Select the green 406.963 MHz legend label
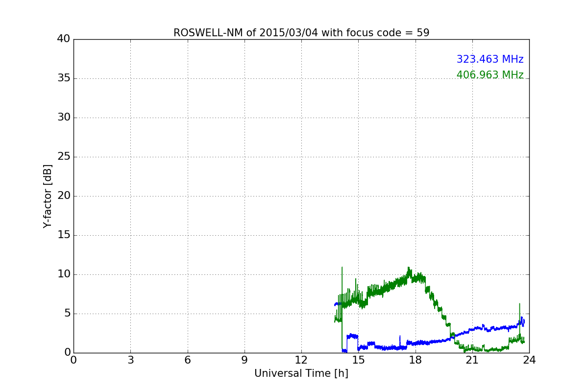588x392 pixels. pyautogui.click(x=490, y=75)
